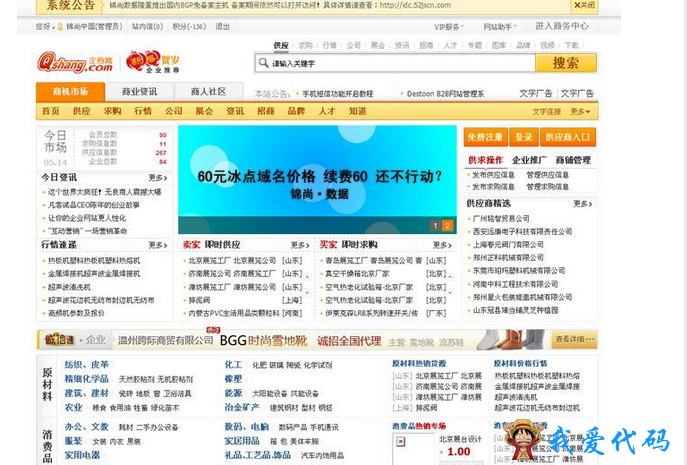Click the 供应商入口 button
687x465 pixels.
[x=568, y=137]
